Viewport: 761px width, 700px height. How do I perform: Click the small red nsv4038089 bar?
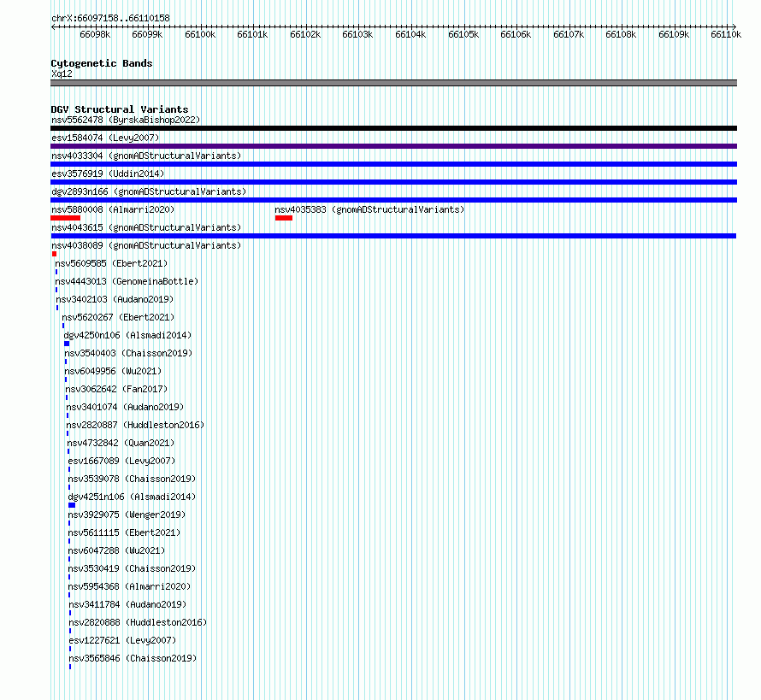coord(55,254)
